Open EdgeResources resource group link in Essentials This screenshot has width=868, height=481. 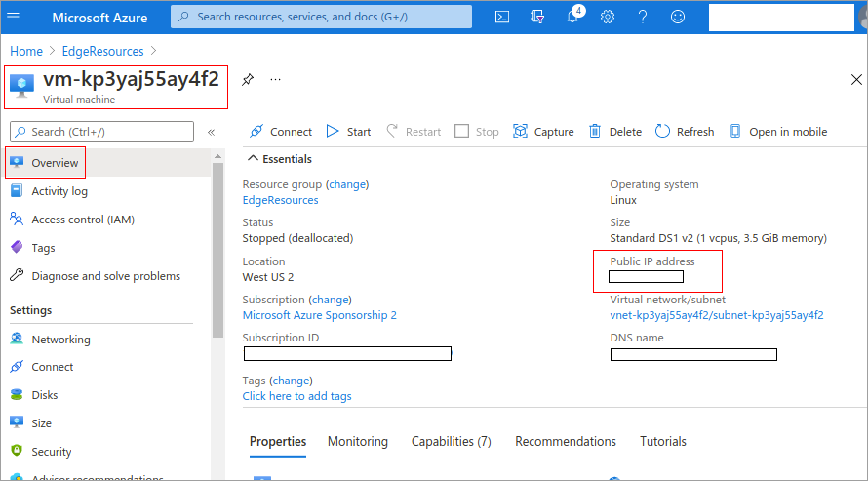pyautogui.click(x=280, y=200)
